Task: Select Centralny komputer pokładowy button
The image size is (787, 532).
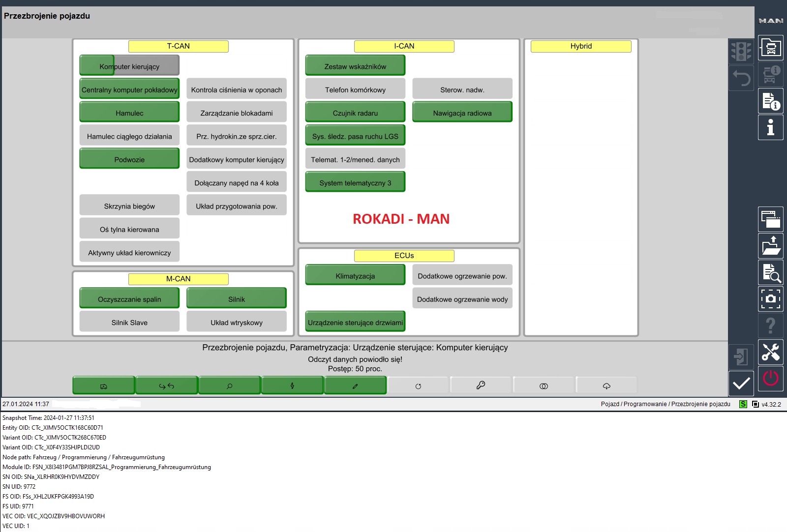Action: 129,89
